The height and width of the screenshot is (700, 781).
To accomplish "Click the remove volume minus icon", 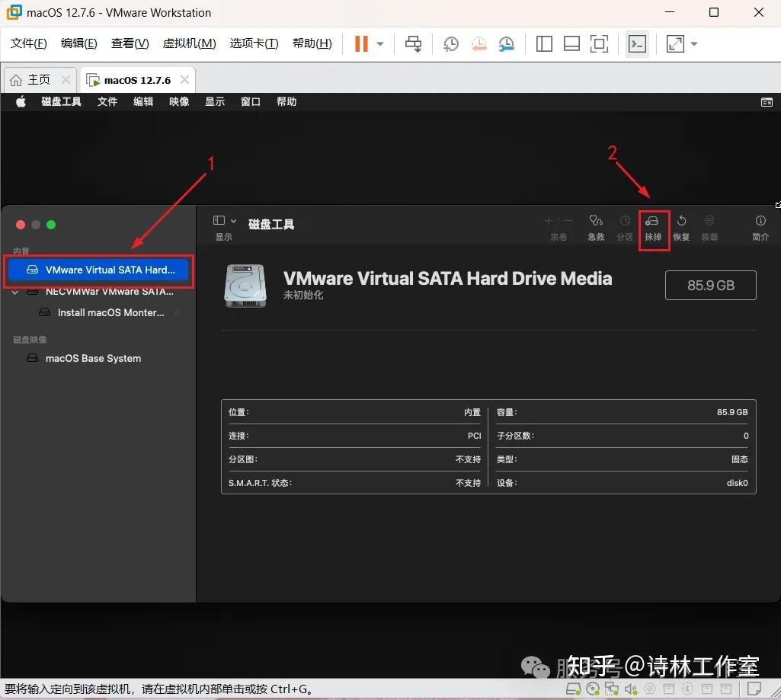I will (x=568, y=221).
